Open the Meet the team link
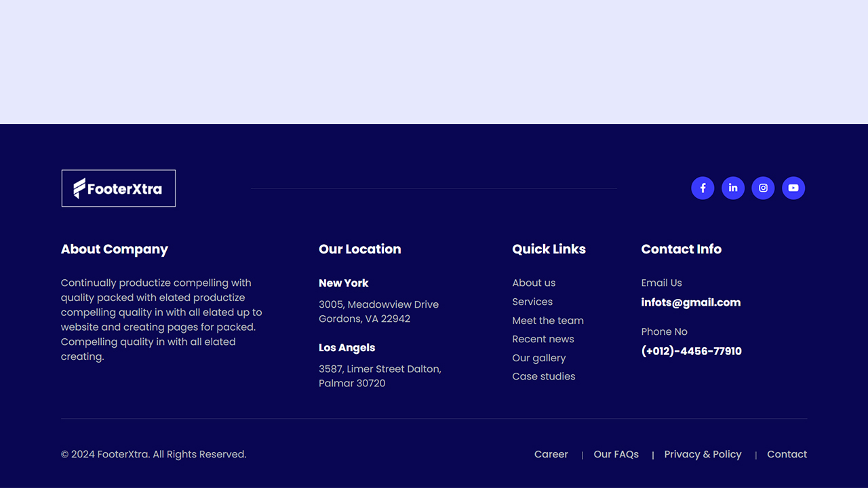 [x=548, y=320]
